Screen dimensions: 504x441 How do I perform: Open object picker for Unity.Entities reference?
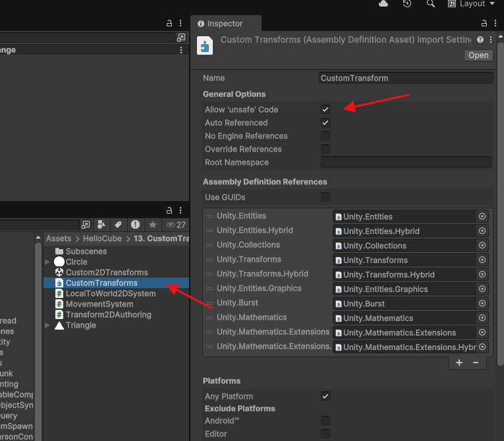[482, 216]
